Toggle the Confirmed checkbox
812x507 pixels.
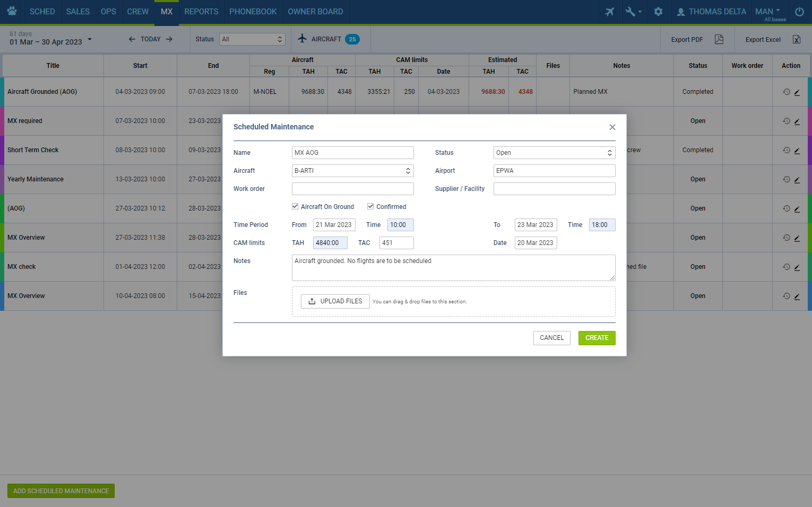370,206
